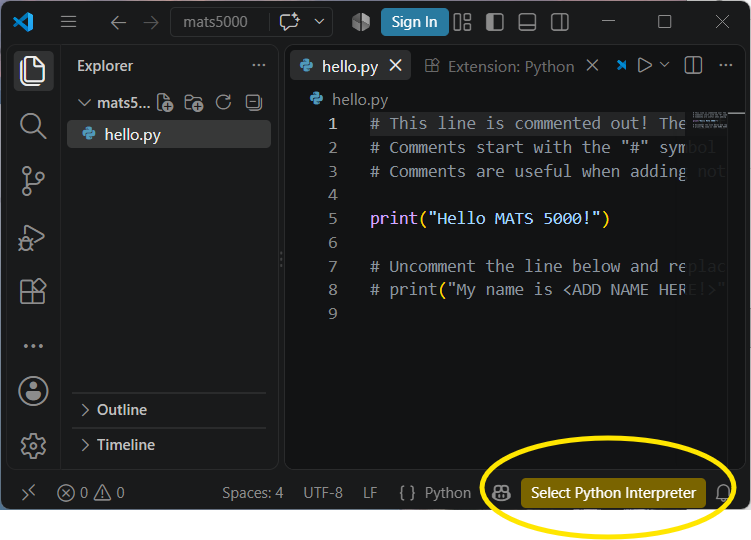Image resolution: width=751 pixels, height=540 pixels.
Task: Open Explorer views and more actions ellipsis
Action: coord(259,65)
